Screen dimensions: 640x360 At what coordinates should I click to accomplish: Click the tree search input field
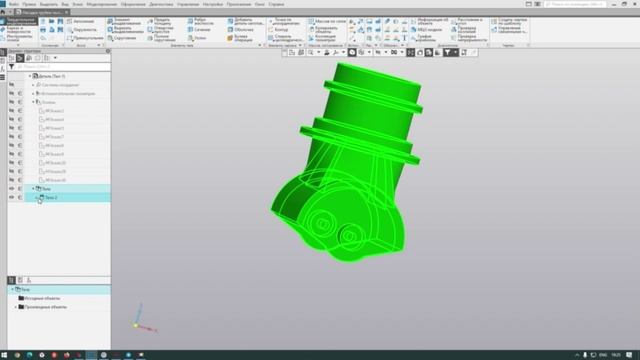click(63, 67)
